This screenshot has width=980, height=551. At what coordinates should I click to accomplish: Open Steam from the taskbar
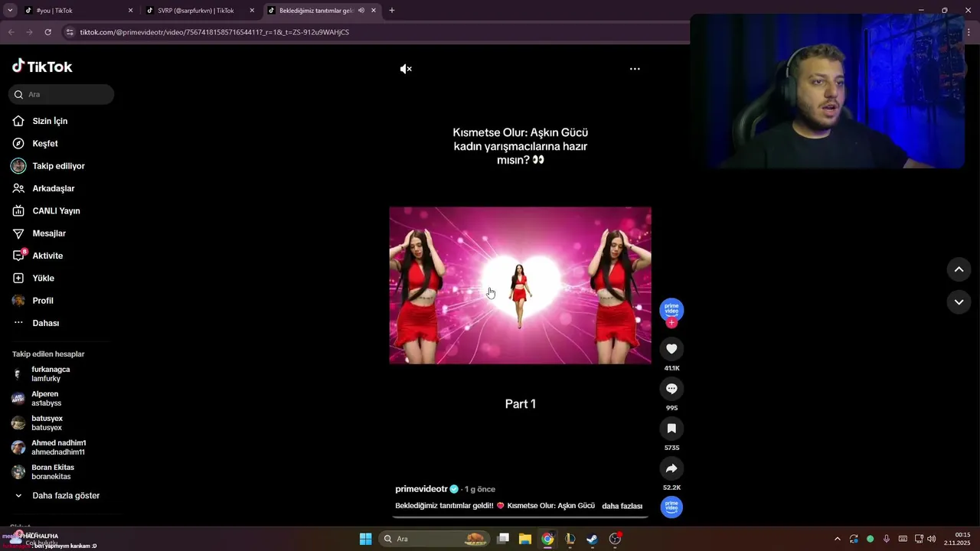(592, 539)
